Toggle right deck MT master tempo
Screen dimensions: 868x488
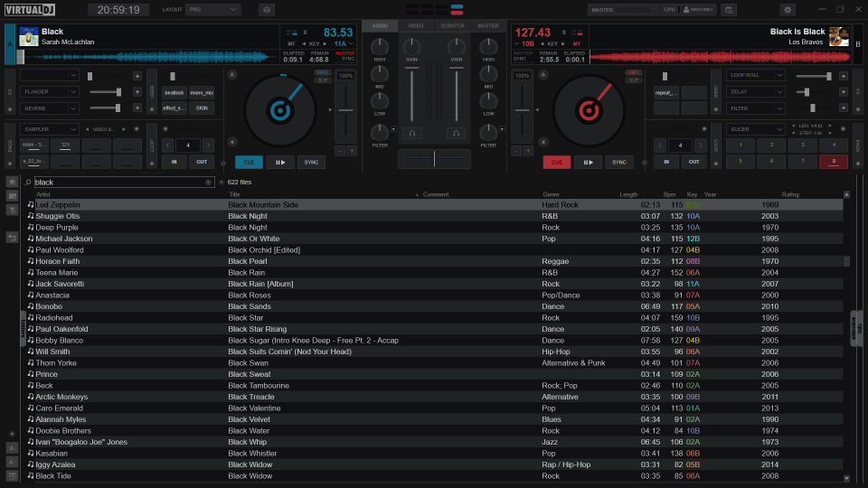(576, 43)
